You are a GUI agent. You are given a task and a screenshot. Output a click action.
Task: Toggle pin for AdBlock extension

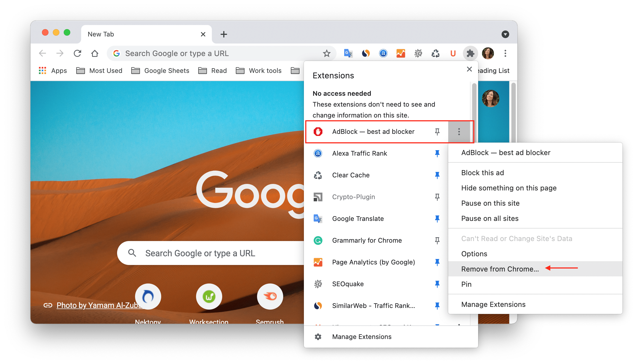coord(437,131)
